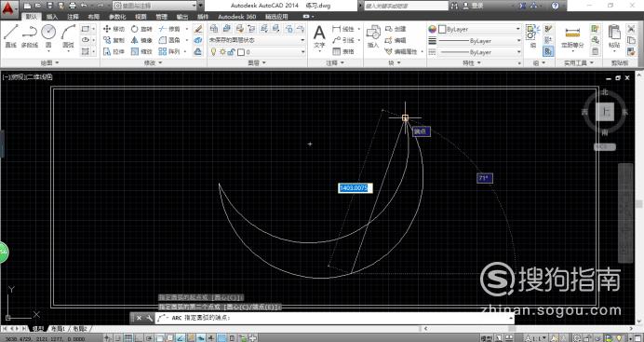Click the Scale (缩放) tool

141,51
